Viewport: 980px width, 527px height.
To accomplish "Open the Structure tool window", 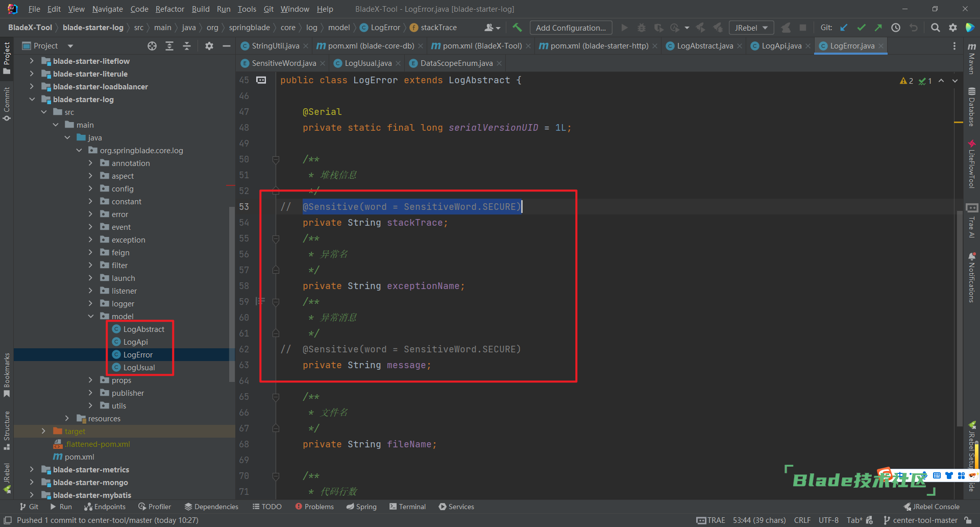I will point(7,430).
